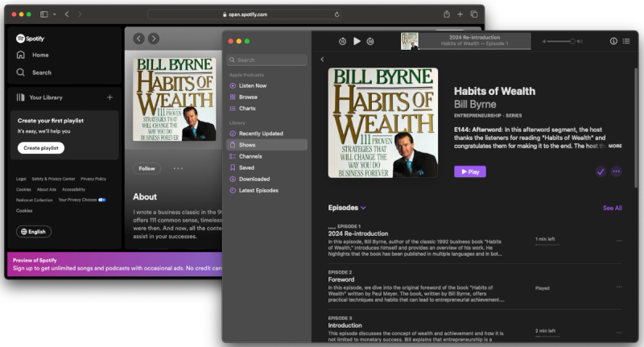
Task: Open the Accessibility link in Spotify
Action: 73,190
